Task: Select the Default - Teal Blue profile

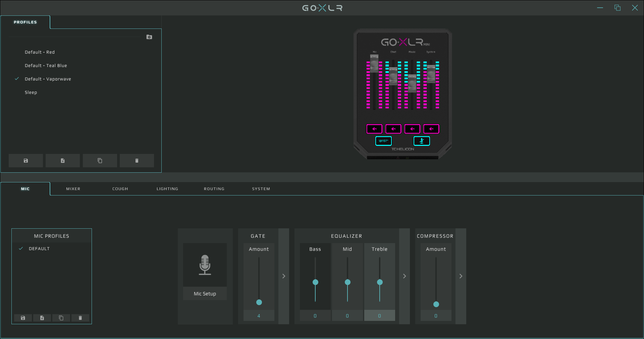Action: tap(46, 66)
